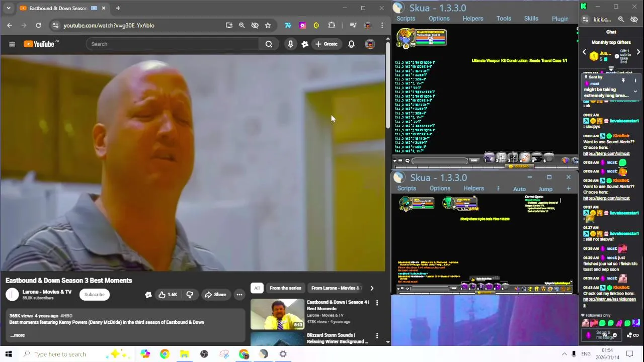The image size is (644, 362).
Task: Open Options menu in top Skua window
Action: (439, 19)
